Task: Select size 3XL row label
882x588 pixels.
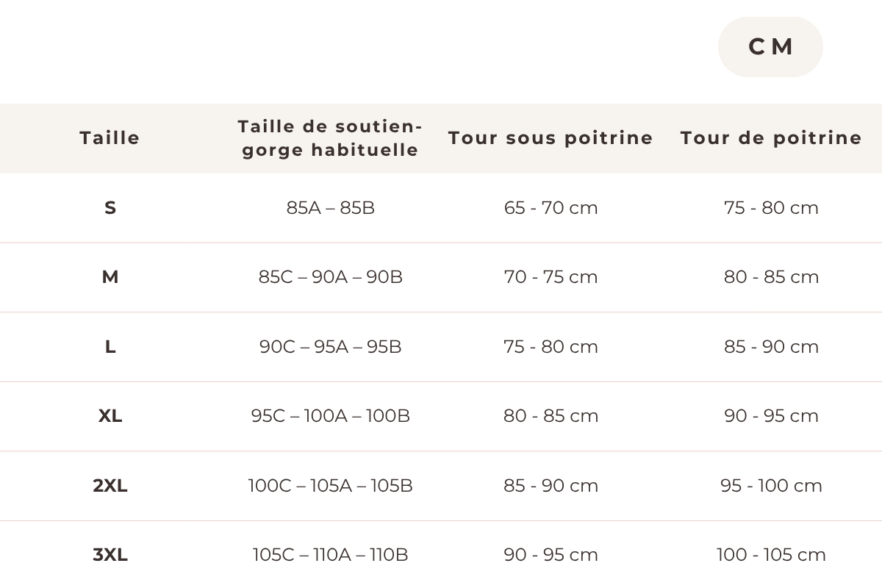Action: (110, 555)
